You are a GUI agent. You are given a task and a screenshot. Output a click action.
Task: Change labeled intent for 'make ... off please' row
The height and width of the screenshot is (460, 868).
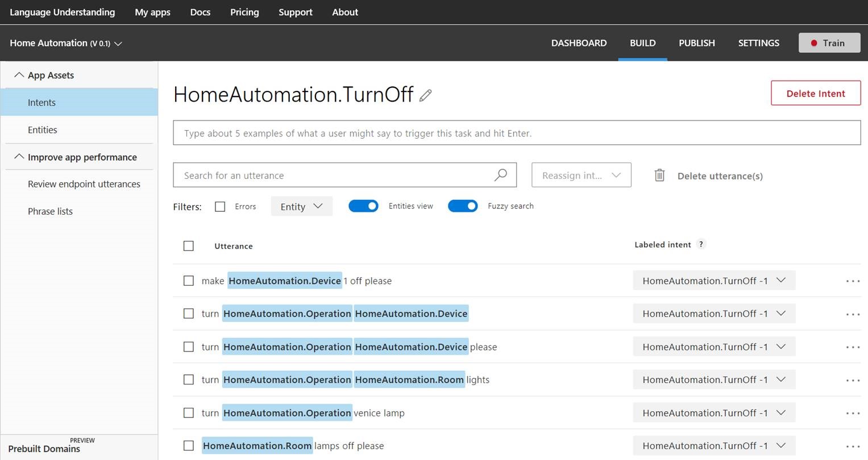(x=714, y=281)
